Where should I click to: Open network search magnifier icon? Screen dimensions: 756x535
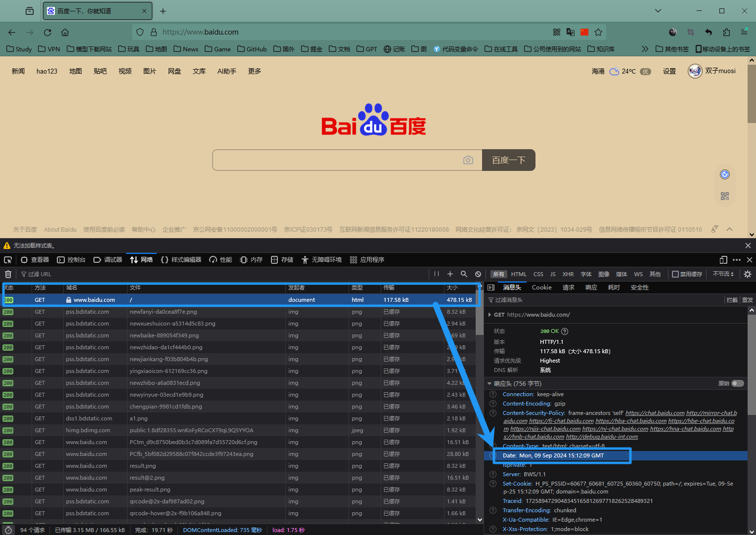pyautogui.click(x=464, y=274)
